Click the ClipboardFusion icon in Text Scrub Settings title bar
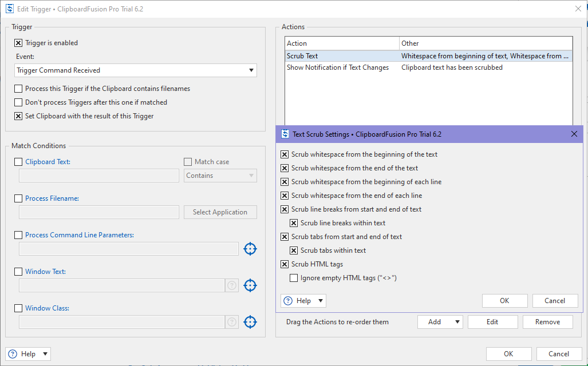Viewport: 588px width, 366px height. point(285,134)
